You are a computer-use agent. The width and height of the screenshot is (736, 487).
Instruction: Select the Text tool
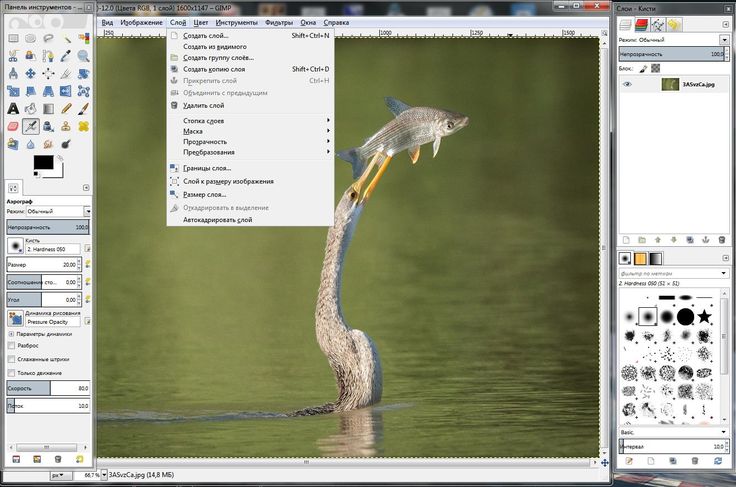tap(13, 109)
